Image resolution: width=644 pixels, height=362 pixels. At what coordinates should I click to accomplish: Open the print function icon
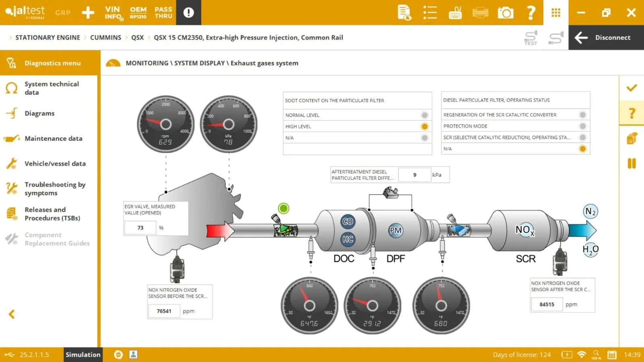(480, 12)
